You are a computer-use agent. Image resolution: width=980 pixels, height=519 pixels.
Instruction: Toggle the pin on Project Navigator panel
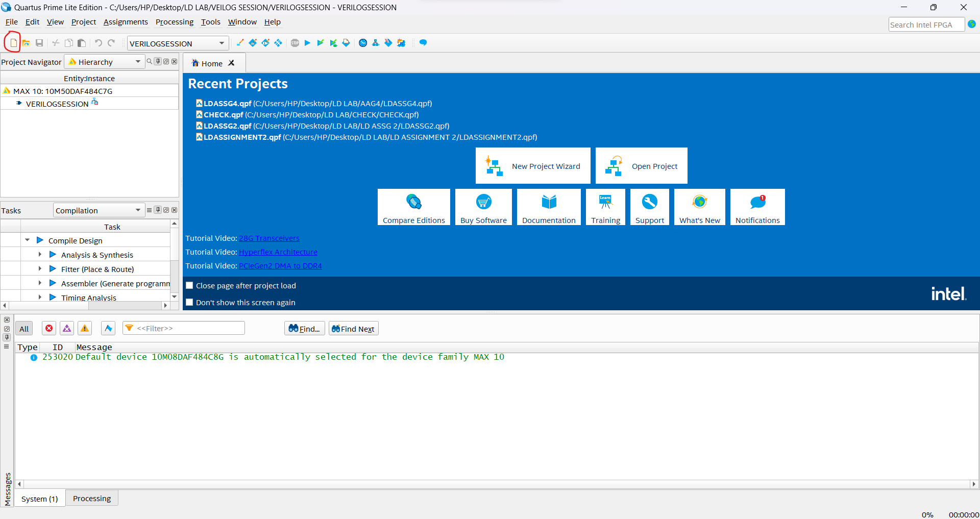158,61
